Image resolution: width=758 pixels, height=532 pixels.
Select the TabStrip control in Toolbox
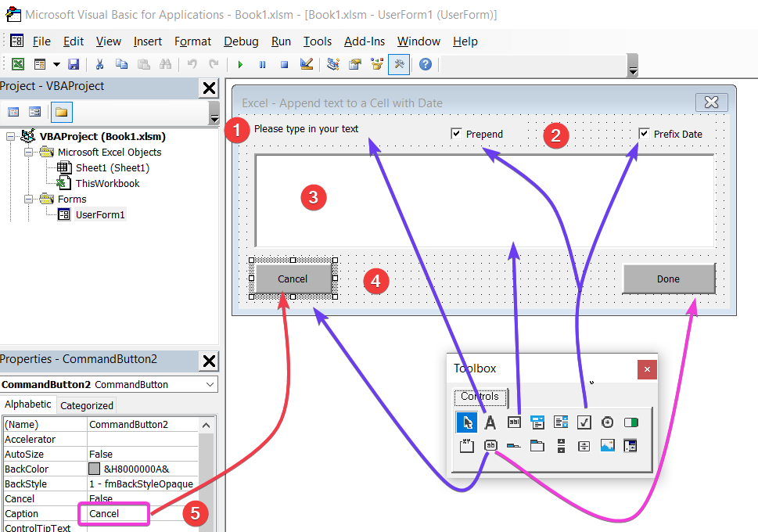(514, 445)
